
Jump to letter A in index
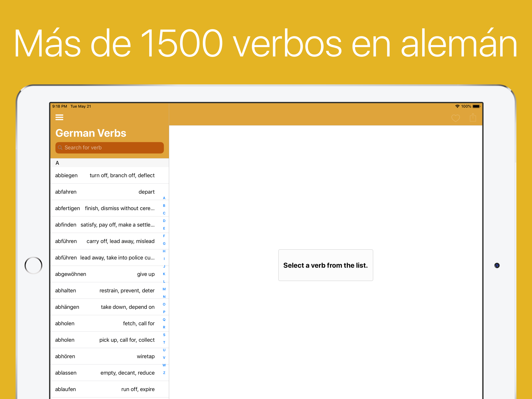pyautogui.click(x=164, y=198)
